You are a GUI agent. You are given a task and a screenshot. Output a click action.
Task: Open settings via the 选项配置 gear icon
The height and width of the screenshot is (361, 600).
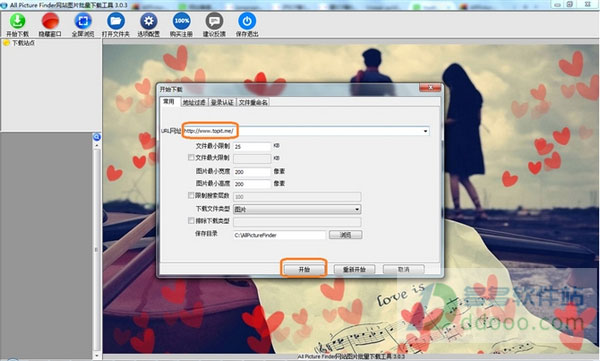[148, 21]
